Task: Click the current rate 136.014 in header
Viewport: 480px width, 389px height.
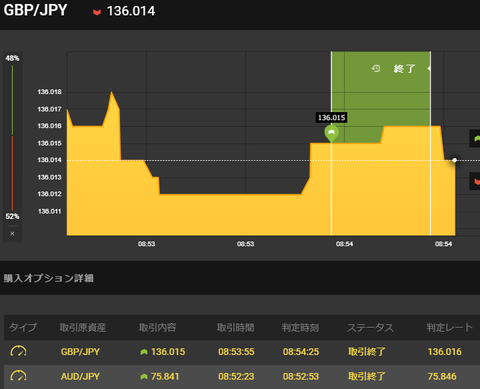Action: click(131, 11)
